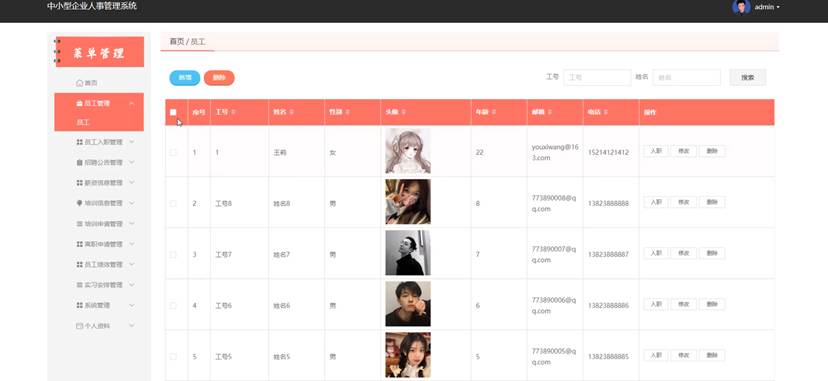Image resolution: width=828 pixels, height=381 pixels.
Task: Sort by 电话 using its header icon
Action: [x=606, y=112]
